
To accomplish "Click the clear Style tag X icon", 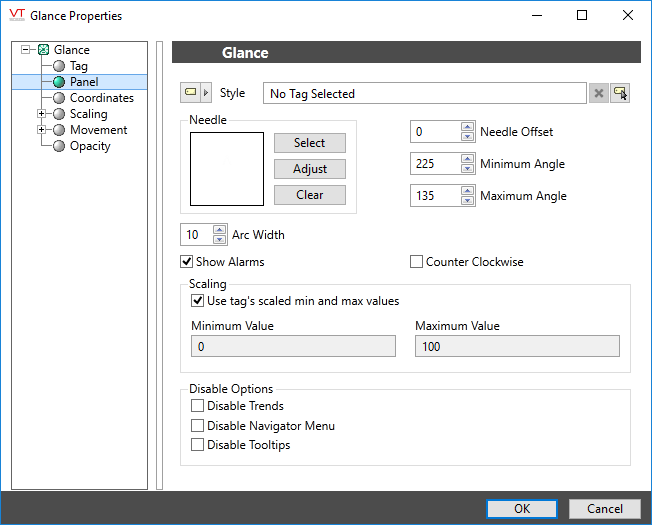I will point(599,93).
